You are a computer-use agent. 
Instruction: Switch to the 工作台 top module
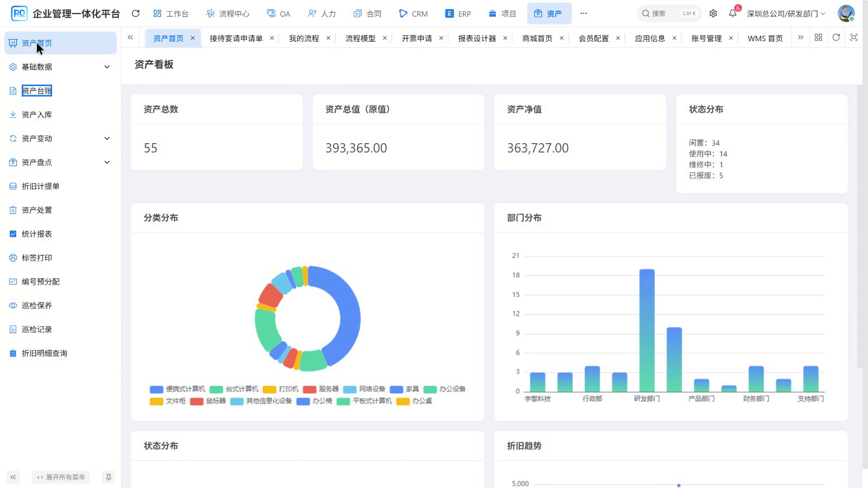[x=171, y=14]
